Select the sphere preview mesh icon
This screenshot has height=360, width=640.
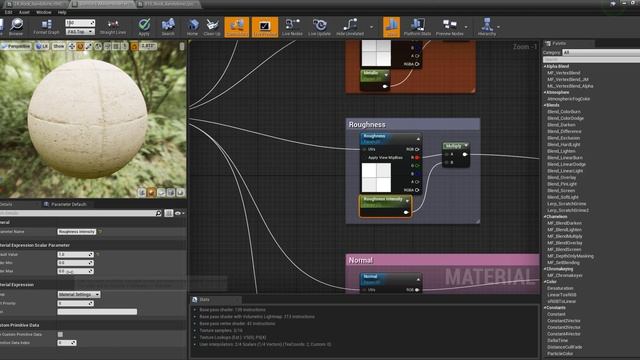tap(151, 192)
